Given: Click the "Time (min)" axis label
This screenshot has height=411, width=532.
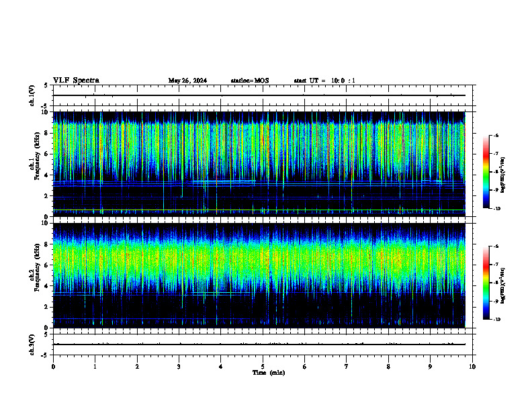Looking at the screenshot, I should 269,373.
